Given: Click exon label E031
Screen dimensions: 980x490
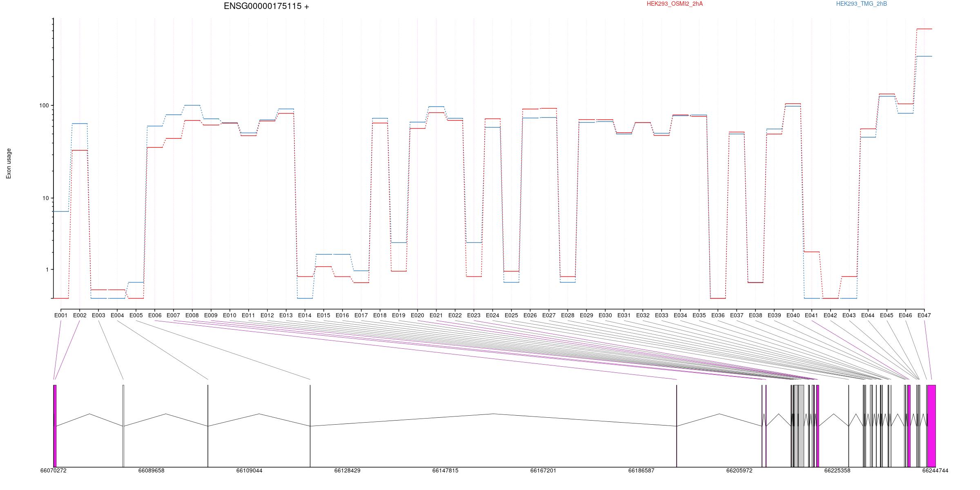Looking at the screenshot, I should [x=624, y=315].
